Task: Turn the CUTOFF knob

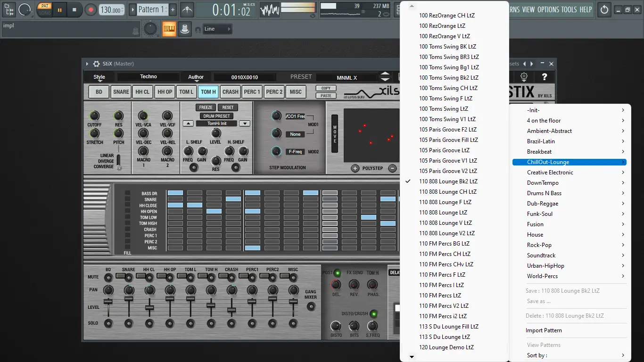Action: pyautogui.click(x=94, y=116)
